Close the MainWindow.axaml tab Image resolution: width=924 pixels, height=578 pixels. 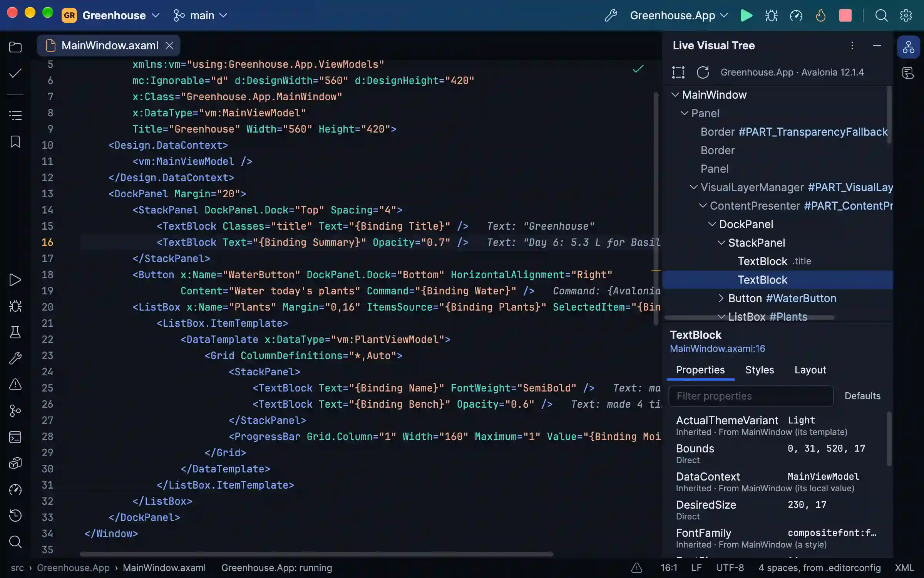tap(169, 45)
